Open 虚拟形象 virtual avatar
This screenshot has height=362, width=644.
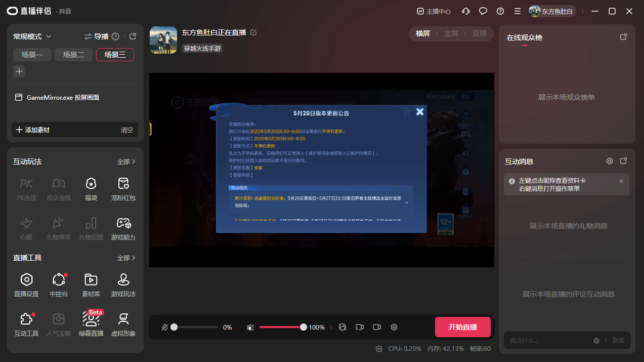(123, 324)
